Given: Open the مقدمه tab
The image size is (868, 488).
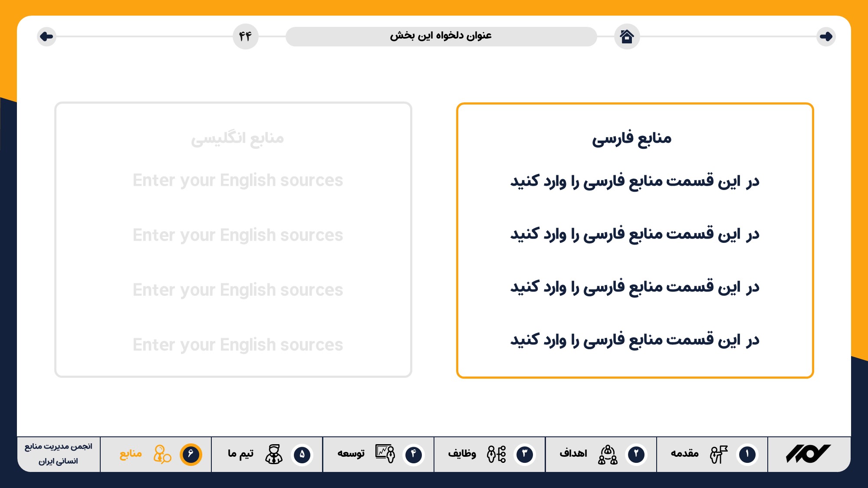Looking at the screenshot, I should [684, 454].
